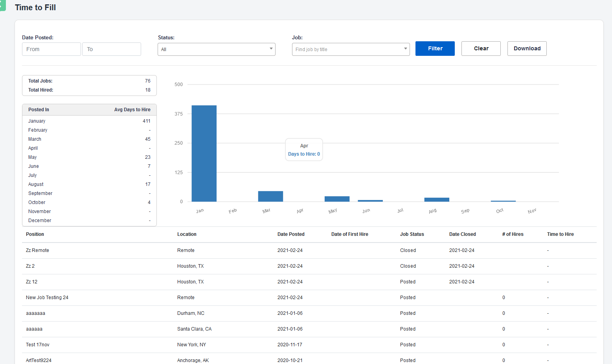The width and height of the screenshot is (612, 364).
Task: Select the Zz Remote position row
Action: [x=37, y=250]
